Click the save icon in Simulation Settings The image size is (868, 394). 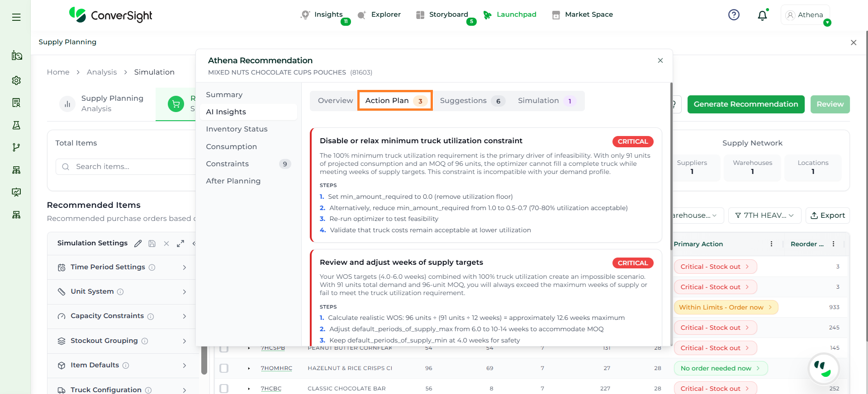152,244
